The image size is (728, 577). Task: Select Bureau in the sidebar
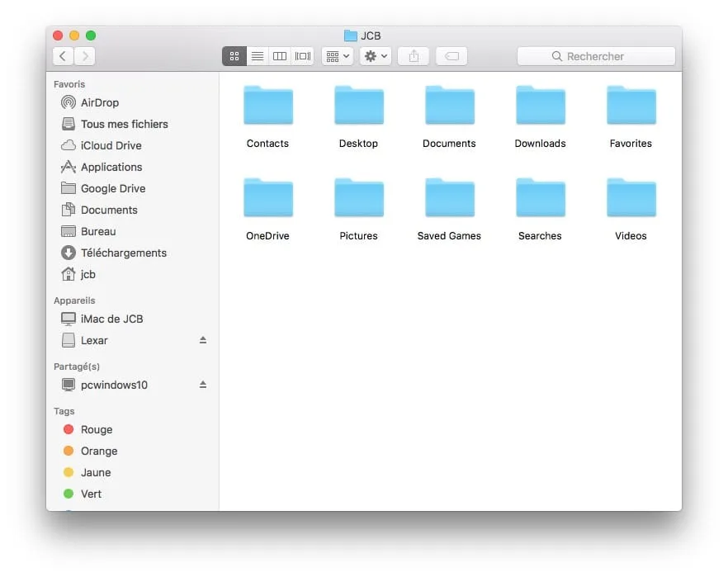pyautogui.click(x=132, y=231)
